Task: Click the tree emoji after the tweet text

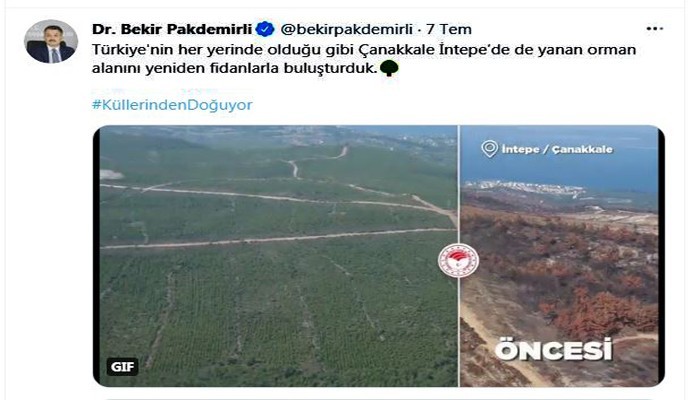Action: click(x=389, y=68)
